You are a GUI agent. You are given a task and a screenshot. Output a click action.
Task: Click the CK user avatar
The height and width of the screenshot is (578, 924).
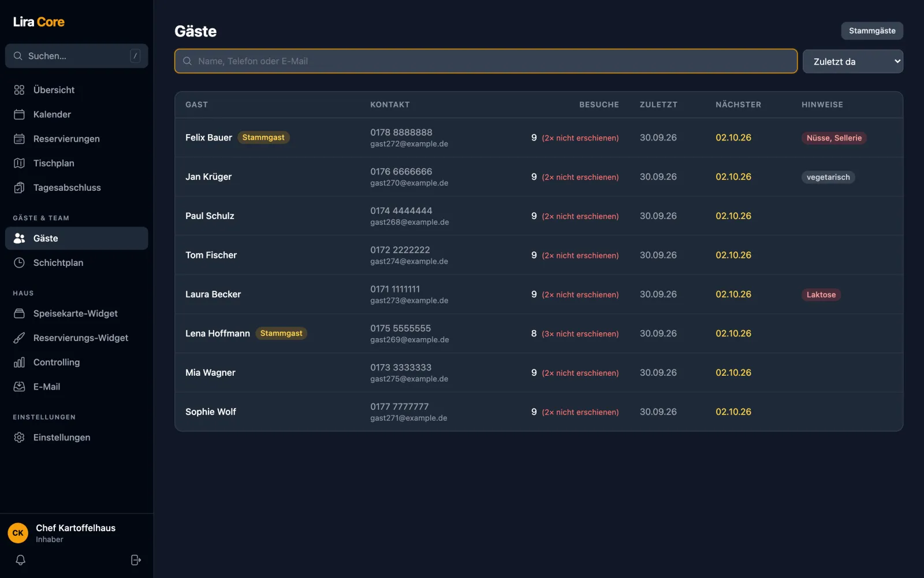[x=18, y=533]
